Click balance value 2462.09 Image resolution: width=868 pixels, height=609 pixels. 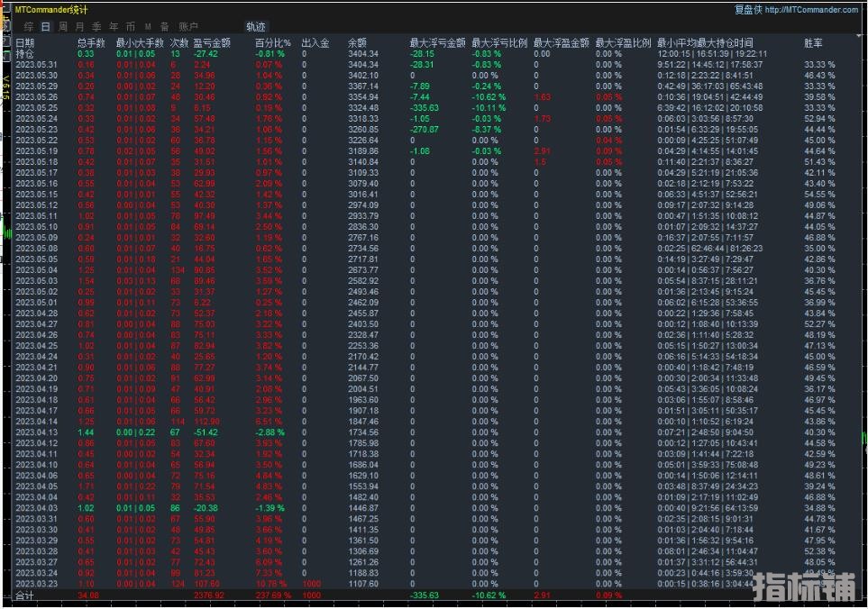pos(364,303)
